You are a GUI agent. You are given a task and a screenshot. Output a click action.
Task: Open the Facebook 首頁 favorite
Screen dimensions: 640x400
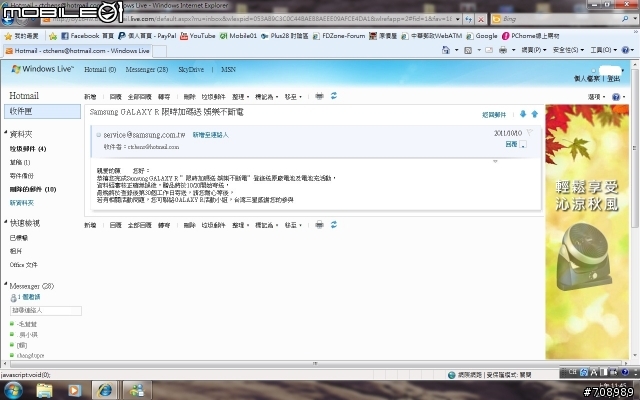tap(87, 36)
